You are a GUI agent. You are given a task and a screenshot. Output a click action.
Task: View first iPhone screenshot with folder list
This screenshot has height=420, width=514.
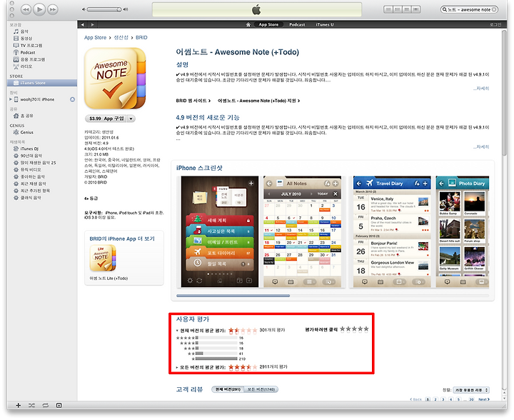[220, 231]
